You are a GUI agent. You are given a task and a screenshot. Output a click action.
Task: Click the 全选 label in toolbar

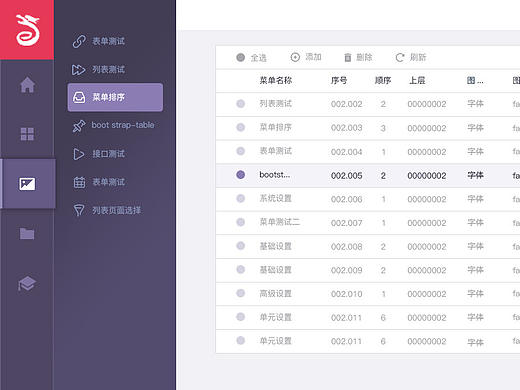point(258,58)
